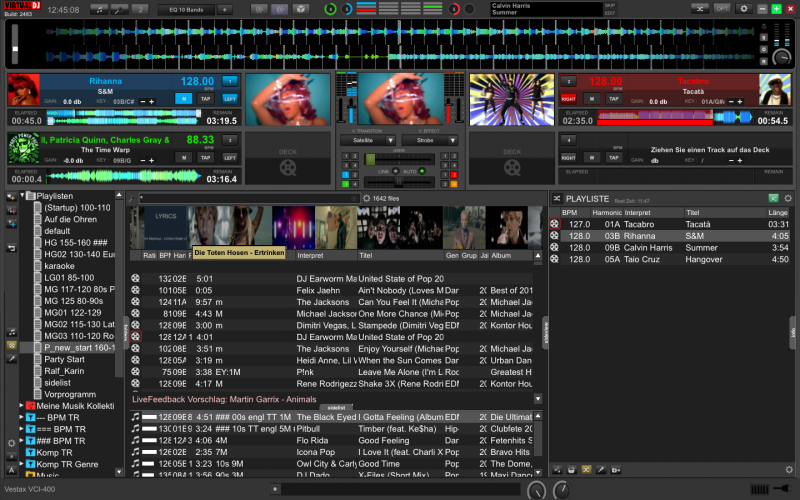Viewport: 800px width, 500px height.
Task: Click the 3D cube icon in top toolbar
Action: 301,9
